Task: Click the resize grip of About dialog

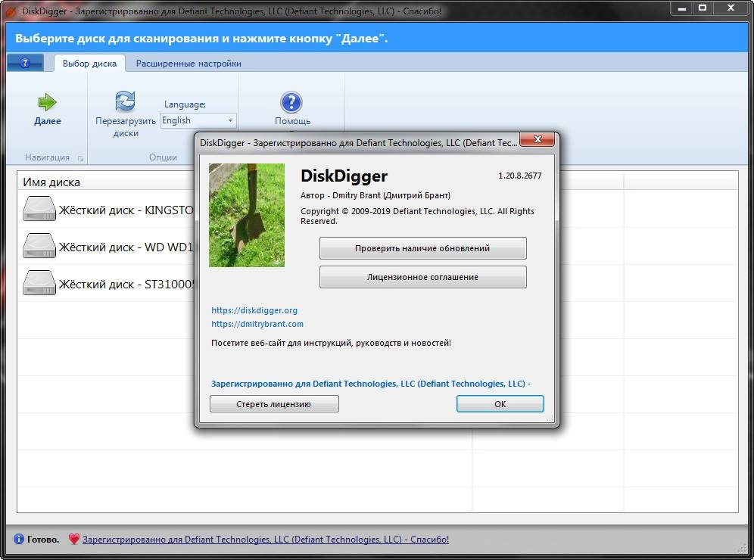Action: coord(550,418)
